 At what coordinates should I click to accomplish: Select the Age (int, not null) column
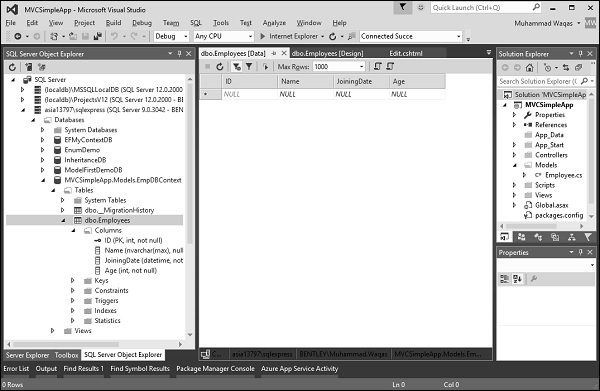click(x=130, y=271)
